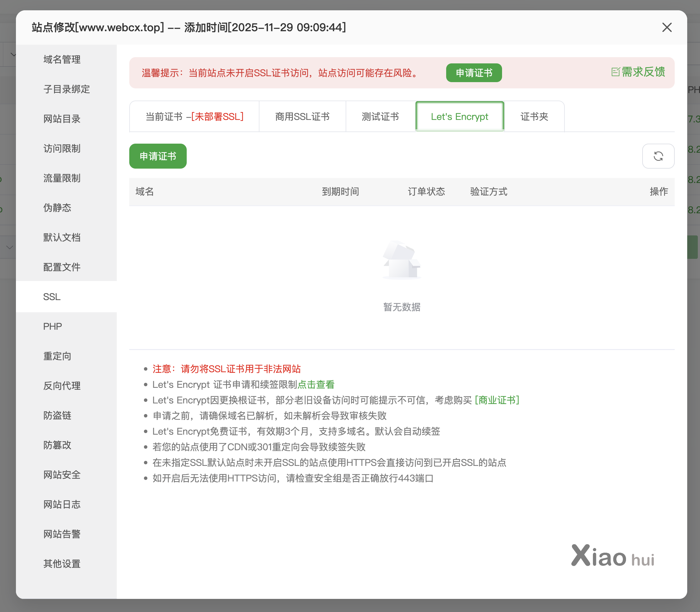Go to 域名管理 in sidebar

(62, 59)
